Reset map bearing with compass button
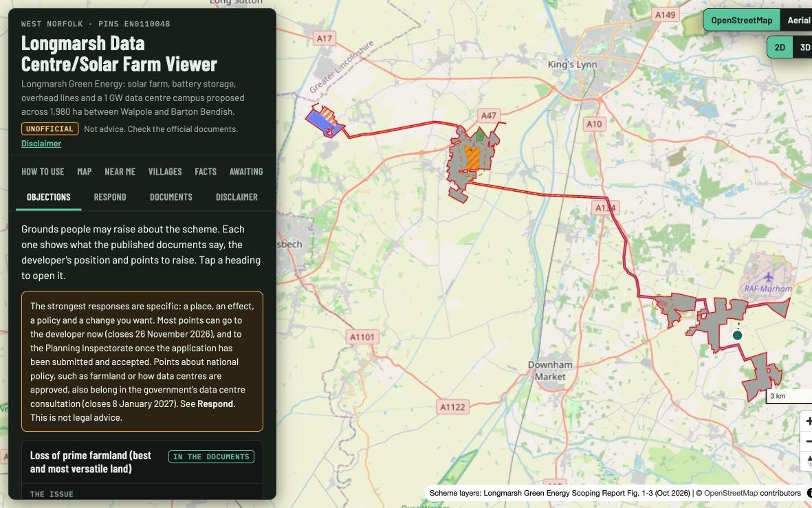The image size is (812, 508). click(806, 461)
